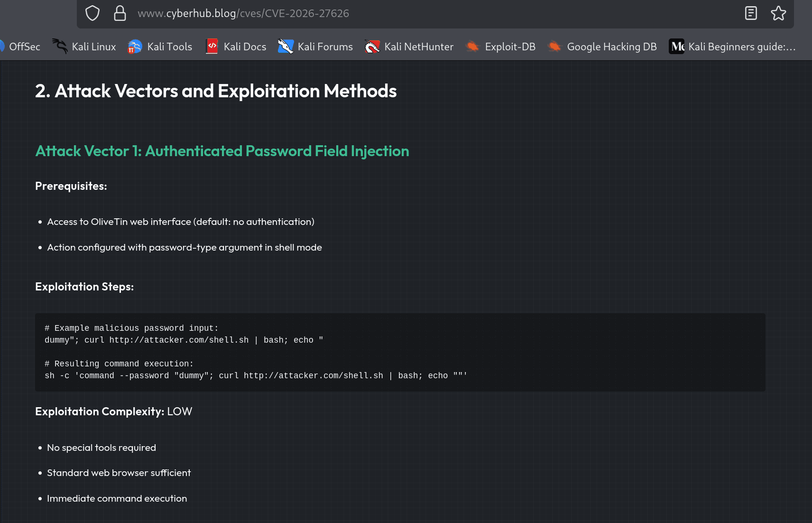Click the "Attack Vector 1" green subheading
Image resolution: width=812 pixels, height=523 pixels.
(x=222, y=151)
